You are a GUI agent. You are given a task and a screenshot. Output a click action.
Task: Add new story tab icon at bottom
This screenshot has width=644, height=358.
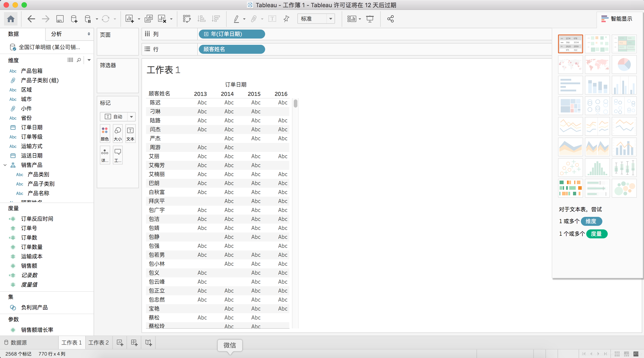[148, 343]
